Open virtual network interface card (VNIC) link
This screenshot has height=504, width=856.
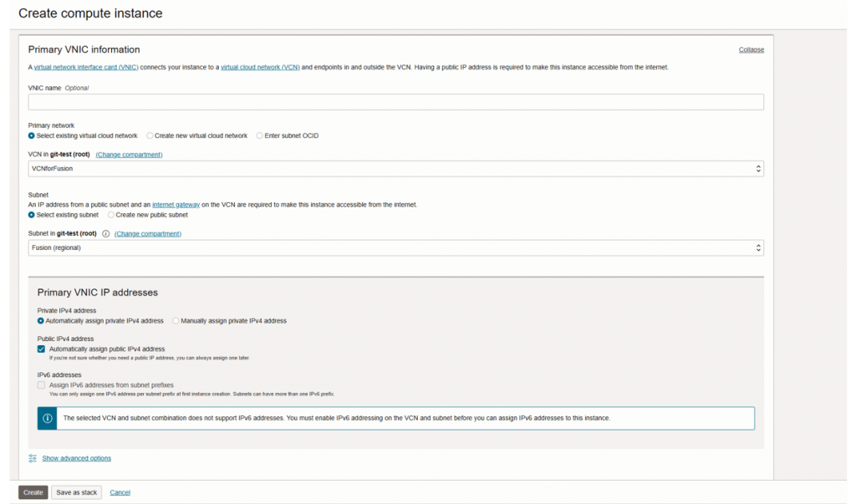86,67
